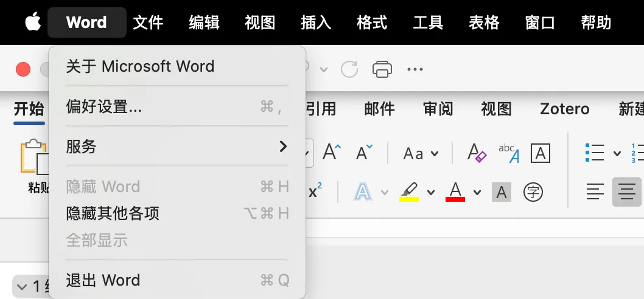The width and height of the screenshot is (644, 299).
Task: Open the font color dropdown arrow
Action: pyautogui.click(x=477, y=193)
